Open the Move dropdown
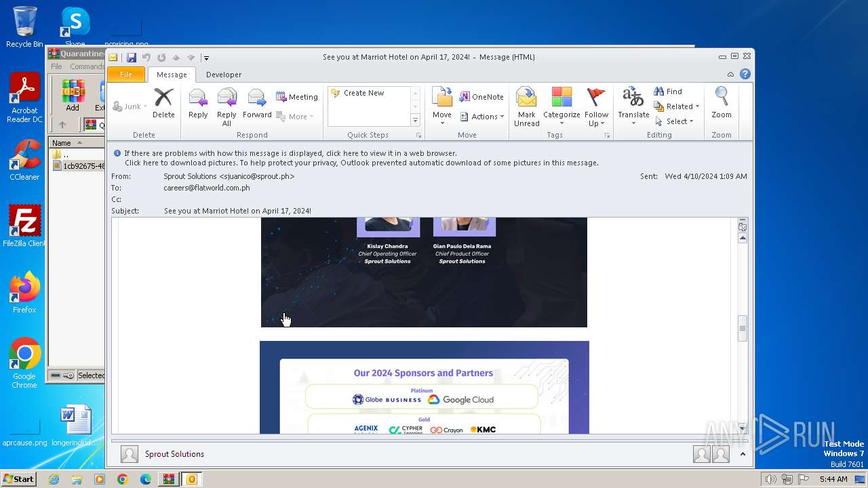This screenshot has width=868, height=488. pos(442,107)
